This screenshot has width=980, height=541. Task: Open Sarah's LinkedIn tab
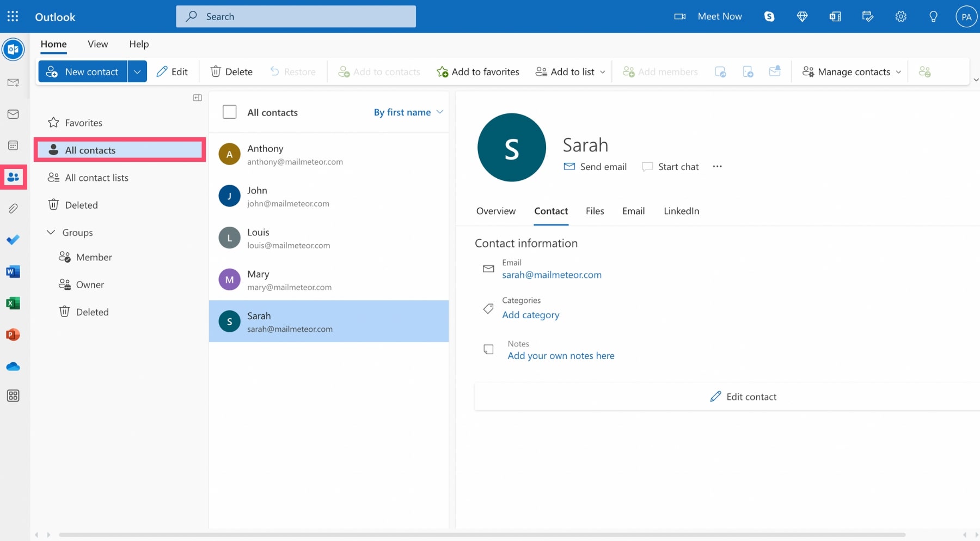point(681,211)
